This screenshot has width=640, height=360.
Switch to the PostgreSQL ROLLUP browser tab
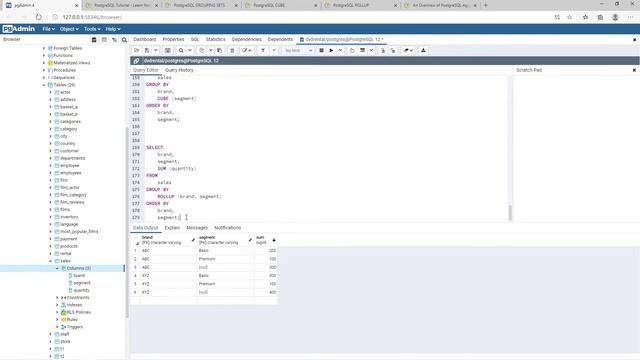click(x=361, y=5)
